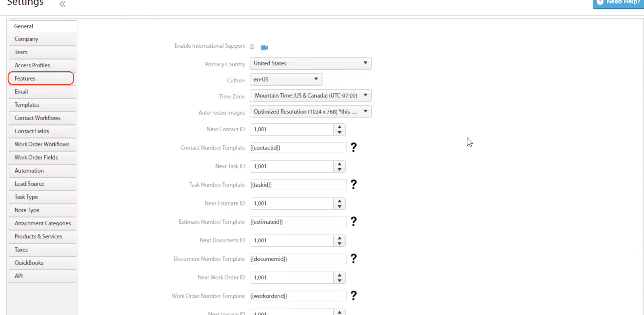Open the Products & Services tab
The image size is (644, 315).
(x=42, y=236)
